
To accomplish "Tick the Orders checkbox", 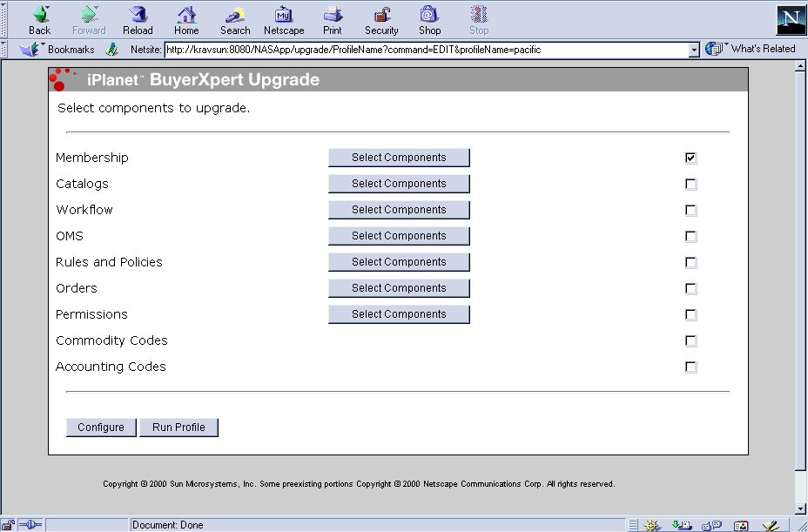I will [x=691, y=289].
